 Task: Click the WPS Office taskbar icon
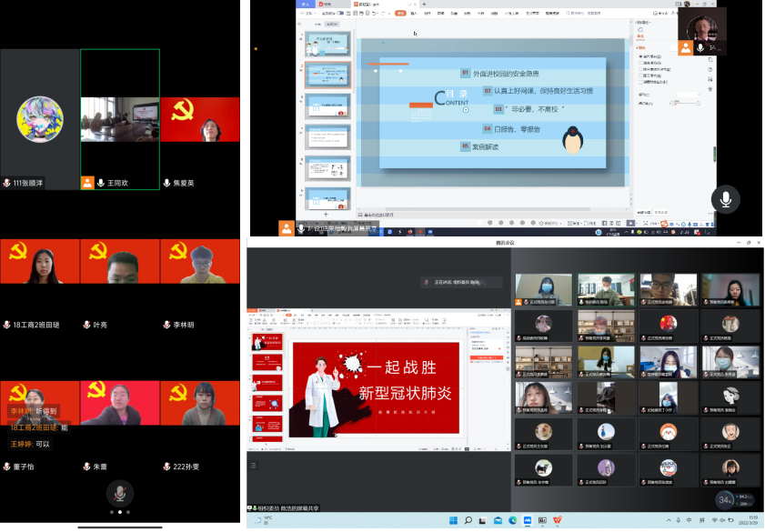558,520
